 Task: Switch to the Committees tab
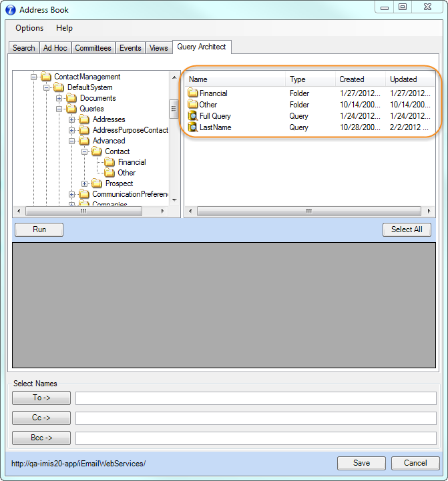pos(93,48)
